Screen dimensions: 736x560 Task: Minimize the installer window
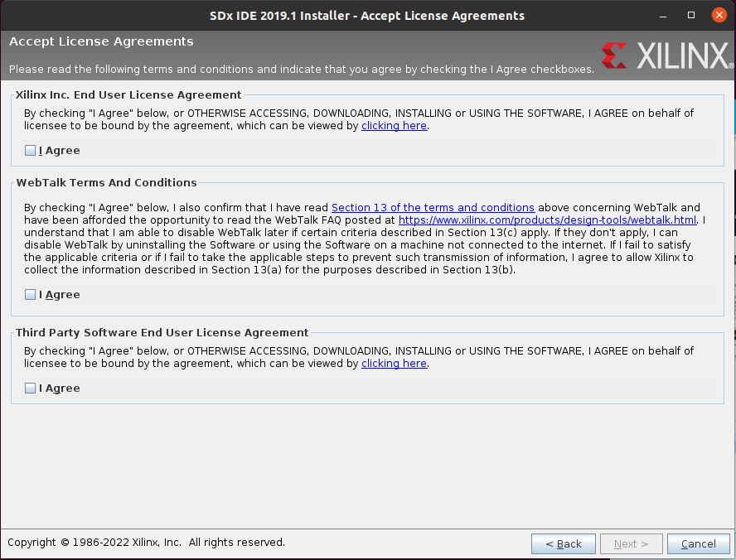coord(664,15)
